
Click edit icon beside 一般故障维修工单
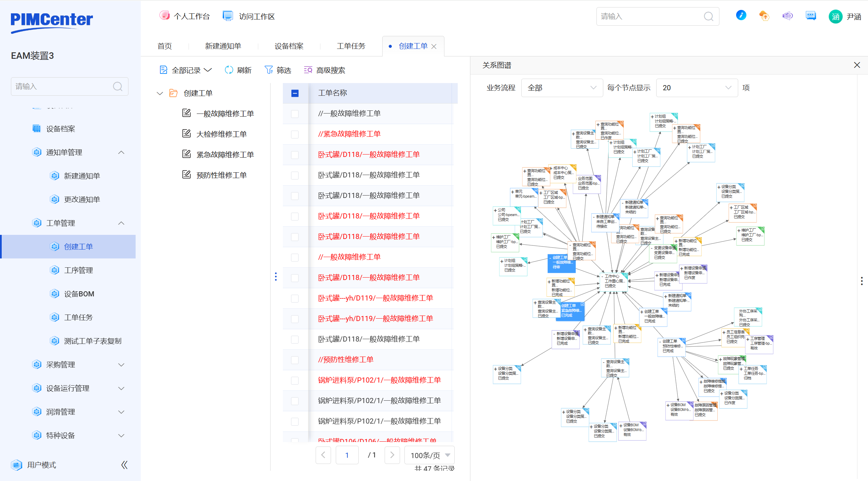[187, 113]
